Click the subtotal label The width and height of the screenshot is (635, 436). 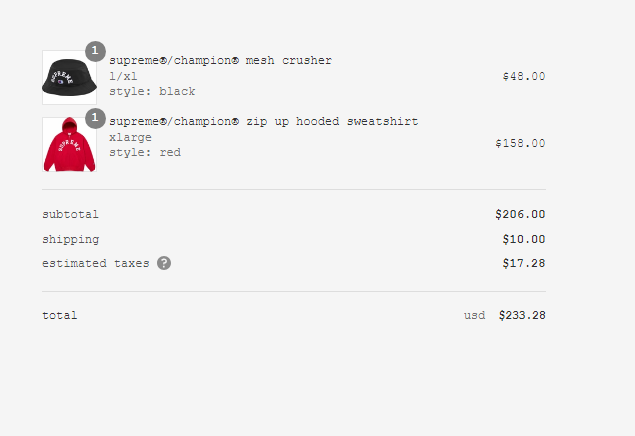coord(70,214)
